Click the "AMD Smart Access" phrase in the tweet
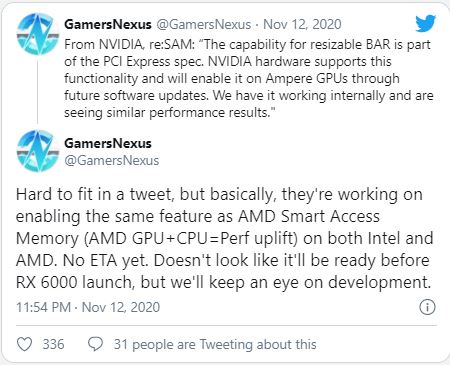 pos(309,216)
